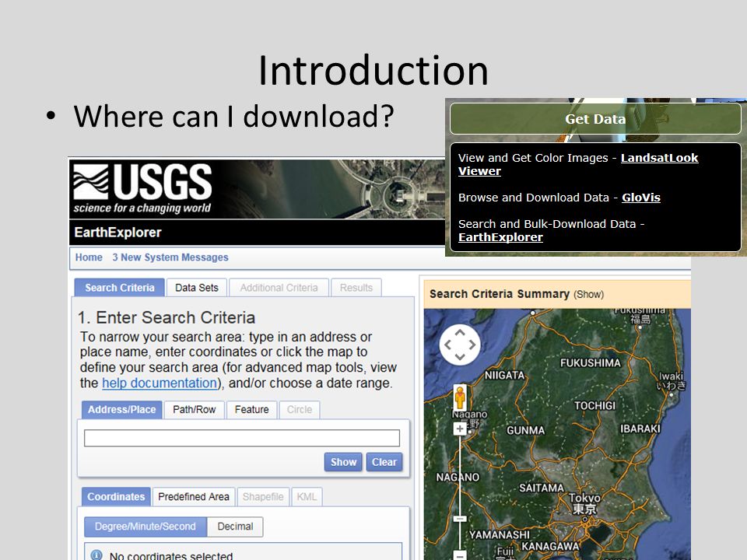
Task: Click the NAGANO prefecture label on the map
Action: pyautogui.click(x=458, y=477)
